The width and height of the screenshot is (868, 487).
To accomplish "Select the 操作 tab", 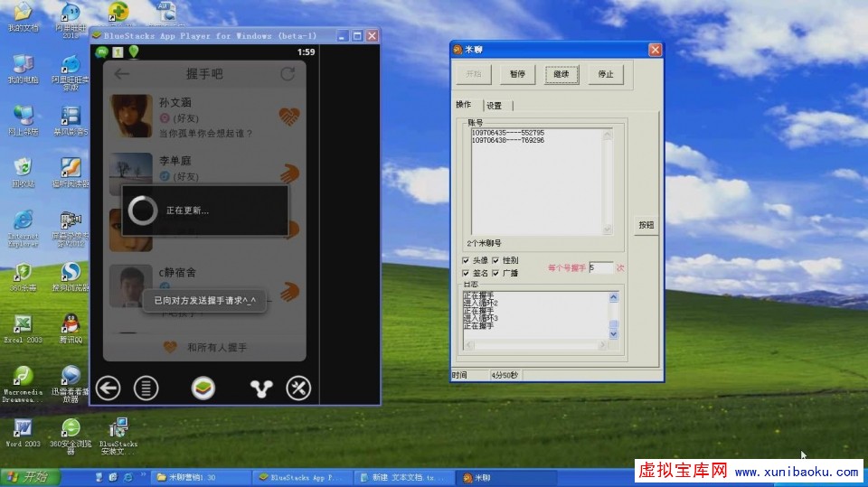I will [x=464, y=105].
